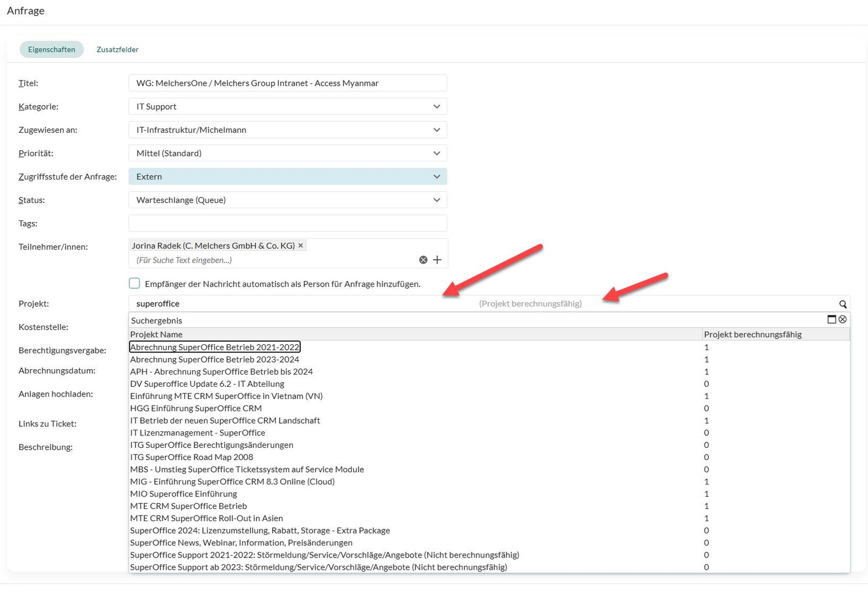Select SuperOffice News, Webinar, Information row
868x595 pixels.
tap(489, 543)
